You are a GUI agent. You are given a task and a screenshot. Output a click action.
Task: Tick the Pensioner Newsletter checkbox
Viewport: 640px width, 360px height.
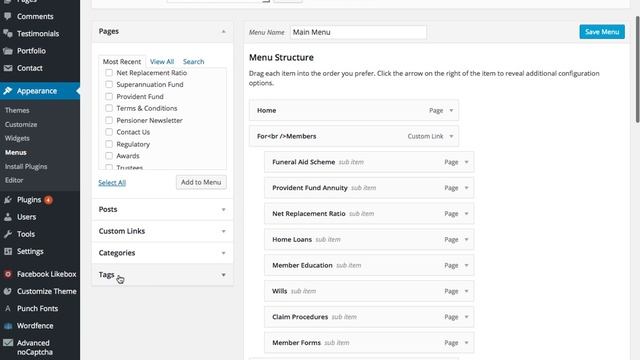109,120
